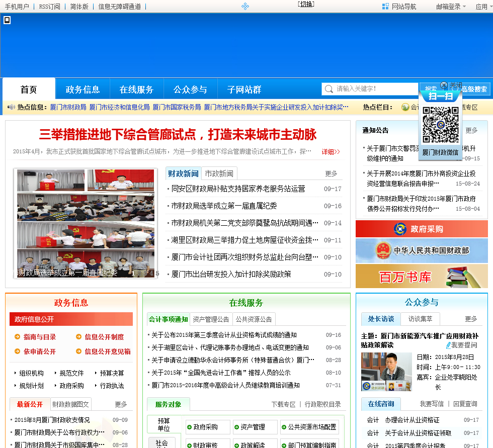493x448 pixels.
Task: Click 更多 in the news panel
Action: click(331, 173)
